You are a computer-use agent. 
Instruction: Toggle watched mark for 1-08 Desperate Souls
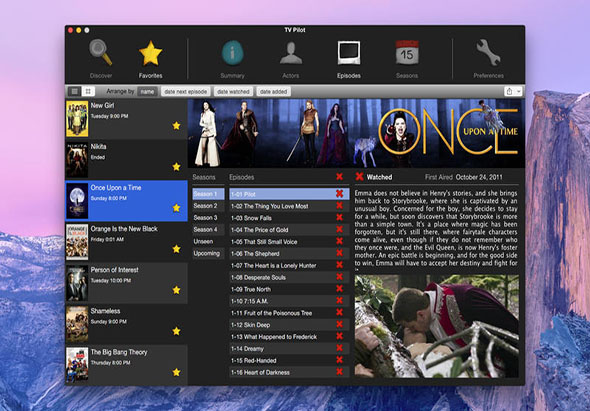coord(339,277)
